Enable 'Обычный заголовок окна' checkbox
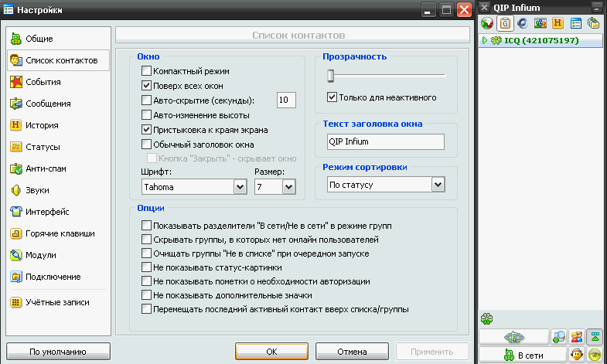This screenshot has width=607, height=364. coord(146,145)
